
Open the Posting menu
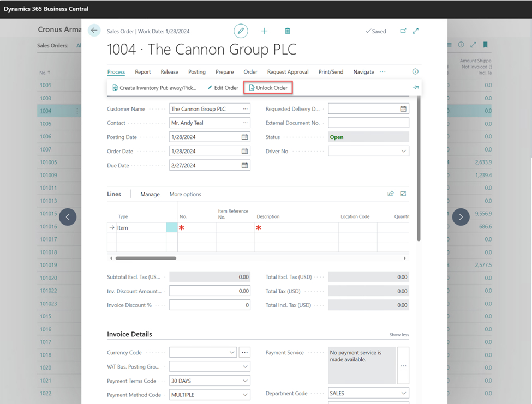pyautogui.click(x=197, y=72)
